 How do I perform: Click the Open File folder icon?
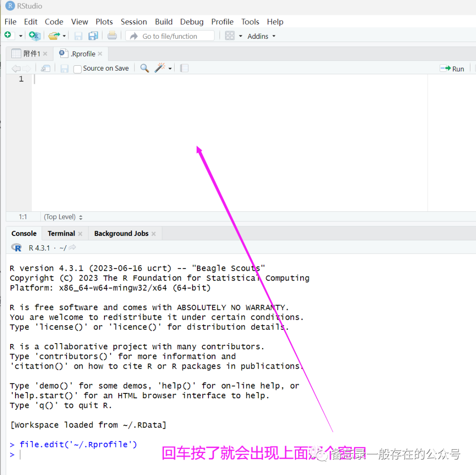click(54, 36)
